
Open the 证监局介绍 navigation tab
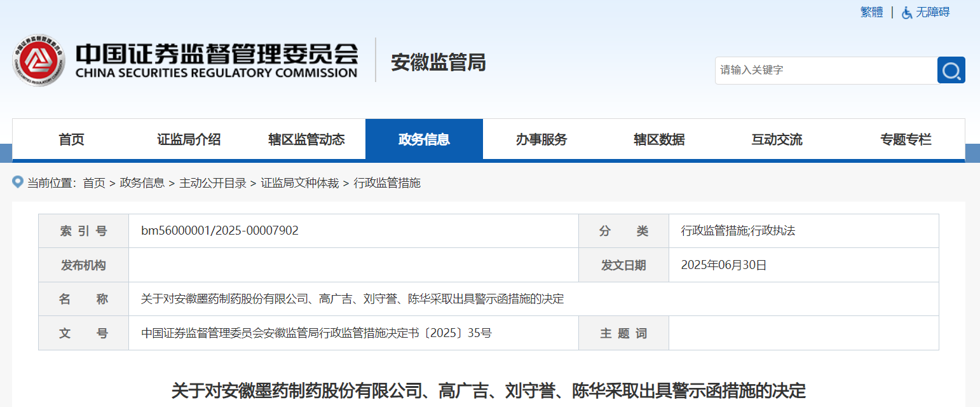pyautogui.click(x=189, y=140)
